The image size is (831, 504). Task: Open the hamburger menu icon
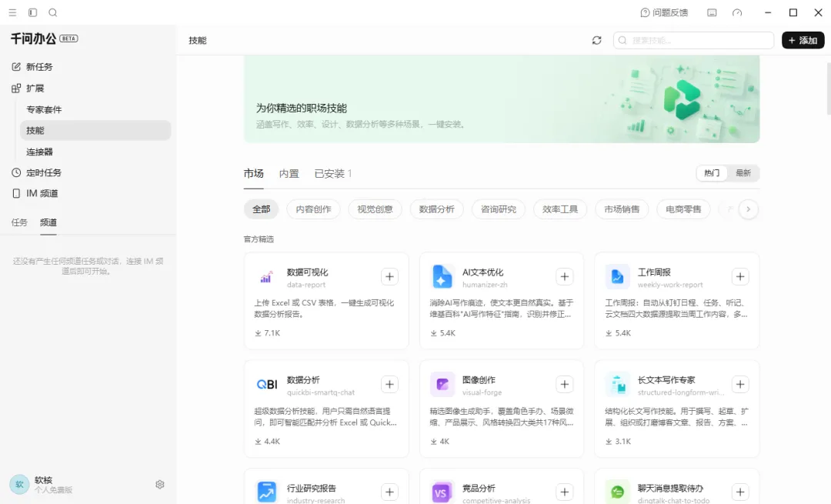[13, 12]
